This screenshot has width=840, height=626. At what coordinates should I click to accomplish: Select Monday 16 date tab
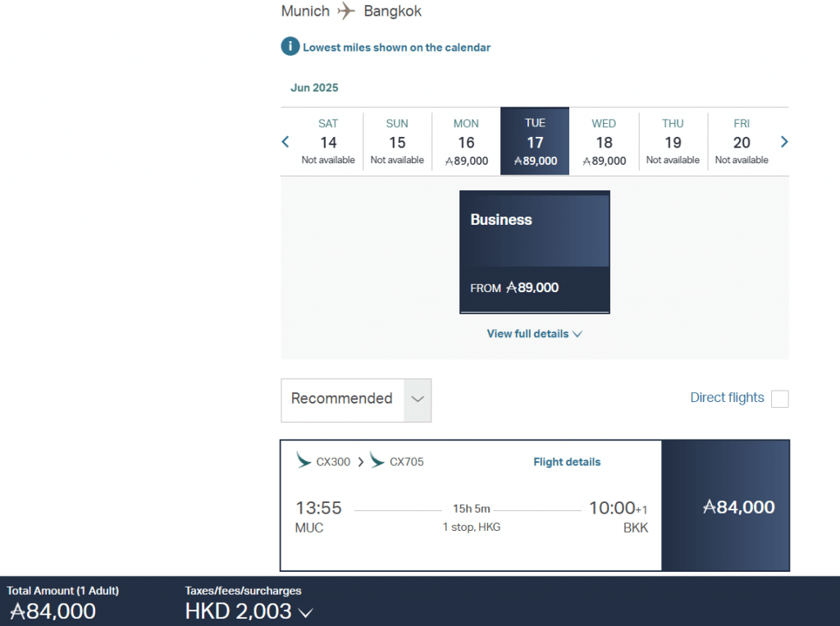tap(466, 141)
